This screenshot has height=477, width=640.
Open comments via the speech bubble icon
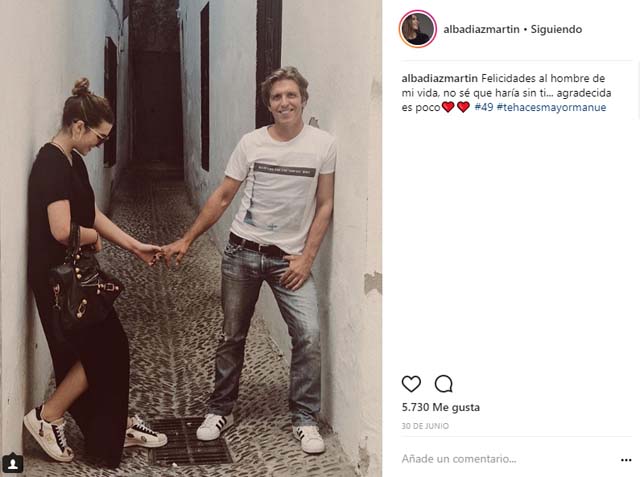tap(443, 384)
